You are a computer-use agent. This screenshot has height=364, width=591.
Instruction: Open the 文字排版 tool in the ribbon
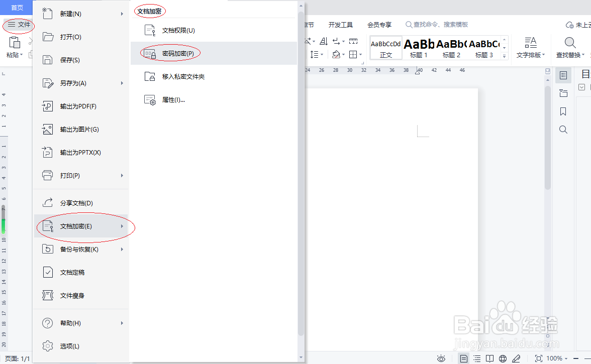coord(530,48)
